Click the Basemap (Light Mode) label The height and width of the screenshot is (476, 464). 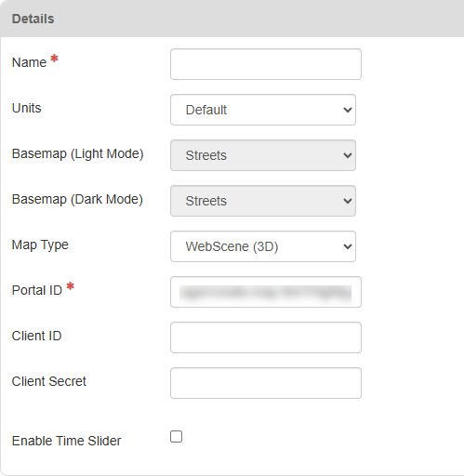tap(77, 153)
